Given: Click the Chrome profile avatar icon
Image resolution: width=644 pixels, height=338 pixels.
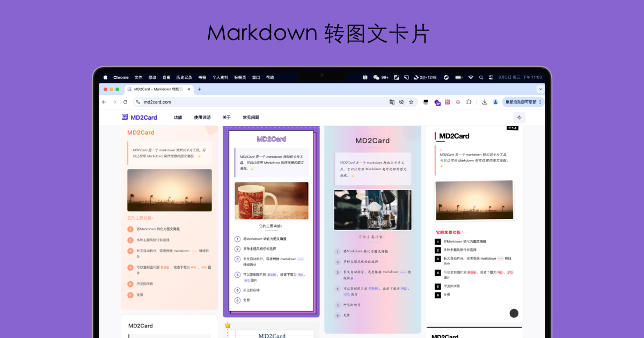Looking at the screenshot, I should click(495, 102).
